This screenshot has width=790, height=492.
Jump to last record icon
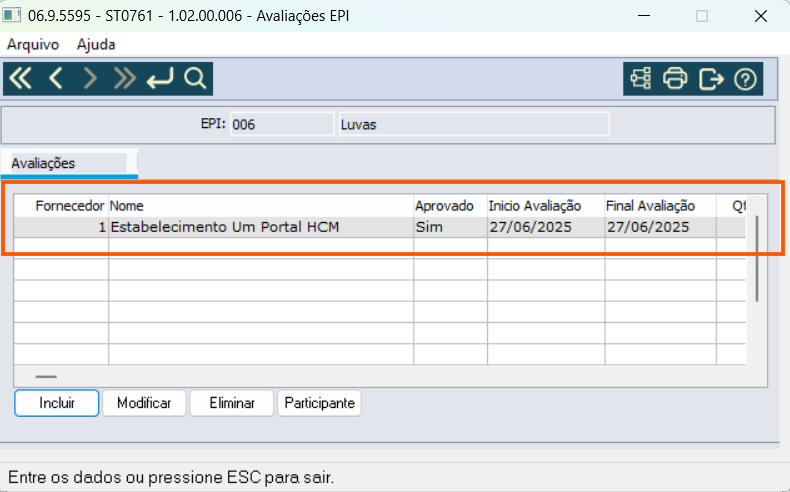coord(124,79)
